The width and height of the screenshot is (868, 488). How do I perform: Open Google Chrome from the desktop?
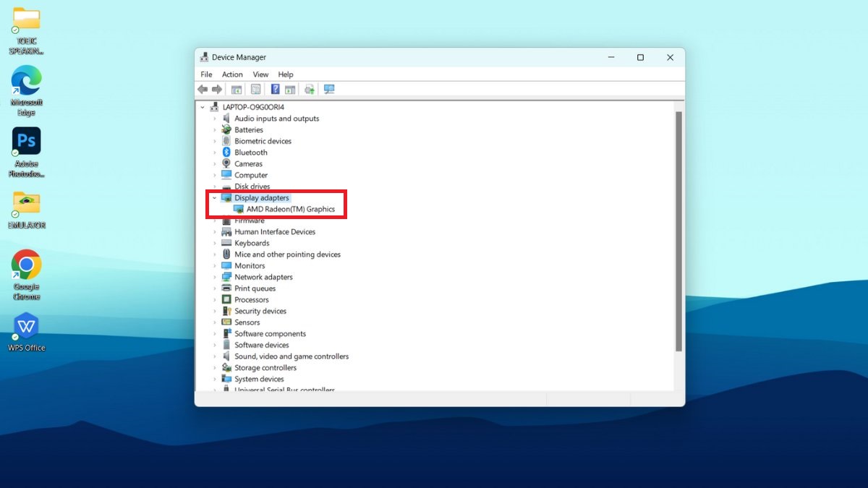26,266
